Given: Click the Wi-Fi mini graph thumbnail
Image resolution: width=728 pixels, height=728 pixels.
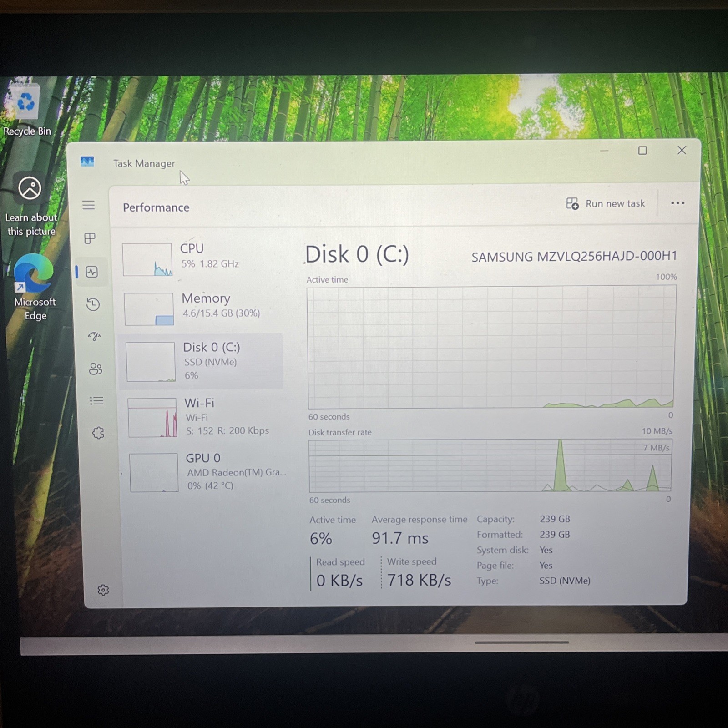Looking at the screenshot, I should click(152, 418).
